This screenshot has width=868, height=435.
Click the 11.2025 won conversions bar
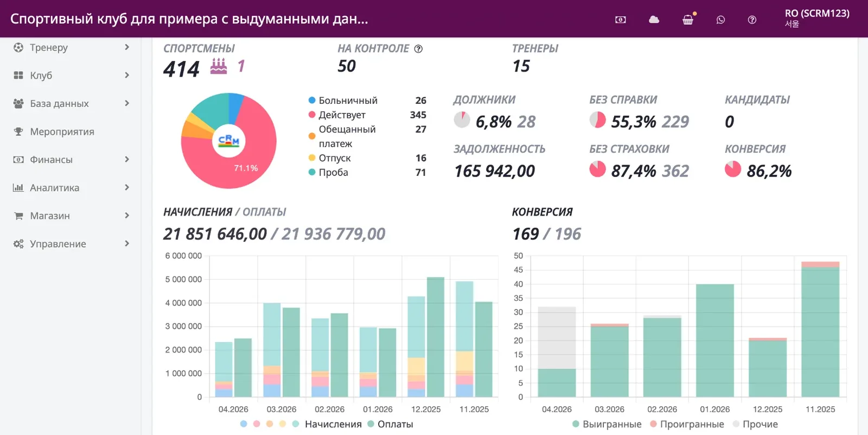point(820,332)
